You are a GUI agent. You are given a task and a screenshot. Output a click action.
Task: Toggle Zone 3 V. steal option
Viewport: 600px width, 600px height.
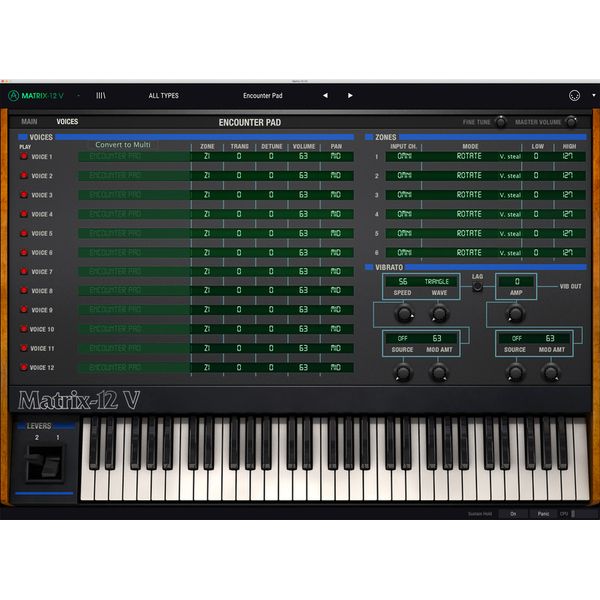(x=510, y=195)
